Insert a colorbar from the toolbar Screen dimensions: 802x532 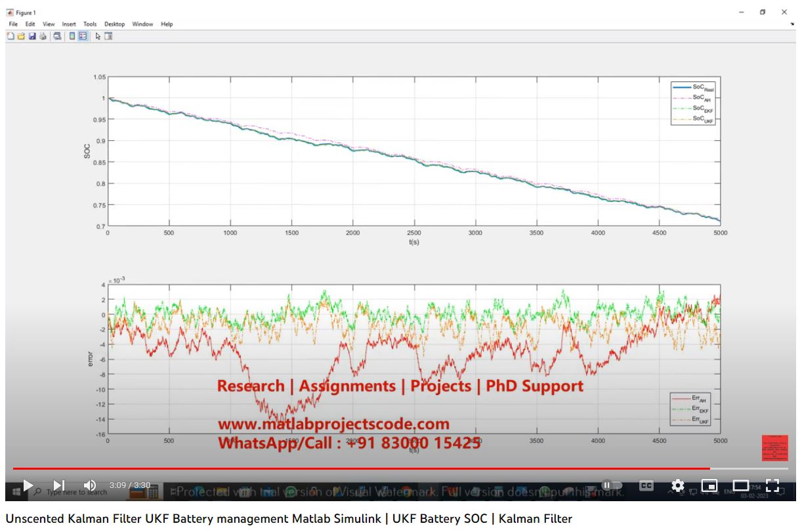(72, 36)
